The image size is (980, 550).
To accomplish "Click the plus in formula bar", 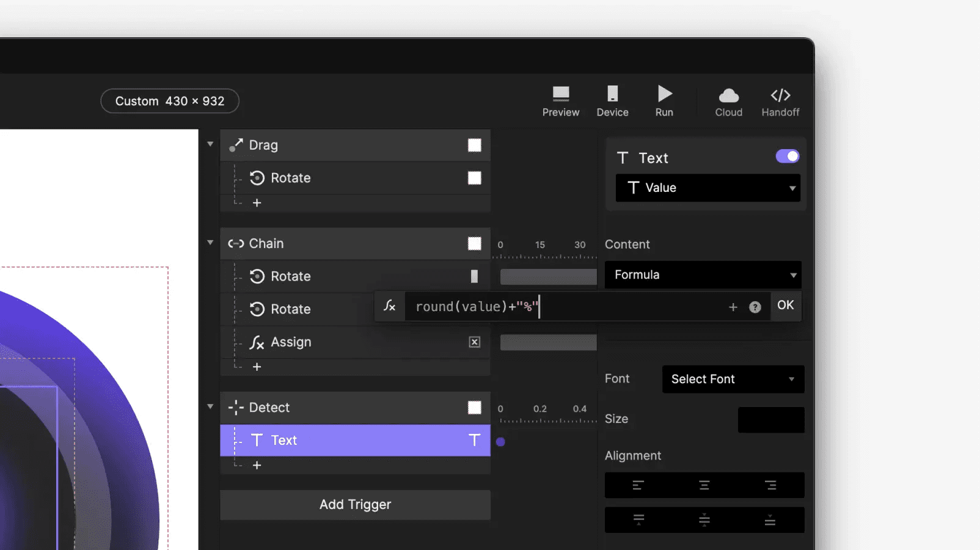I will point(733,307).
